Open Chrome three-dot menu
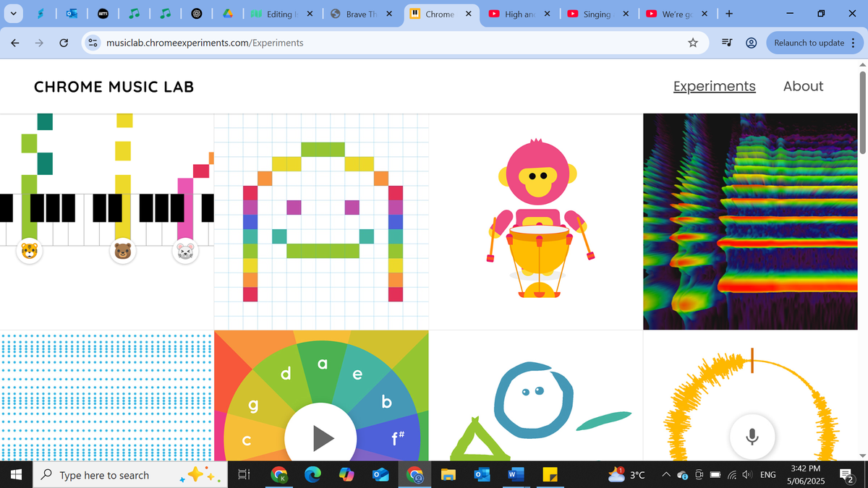 pyautogui.click(x=853, y=43)
